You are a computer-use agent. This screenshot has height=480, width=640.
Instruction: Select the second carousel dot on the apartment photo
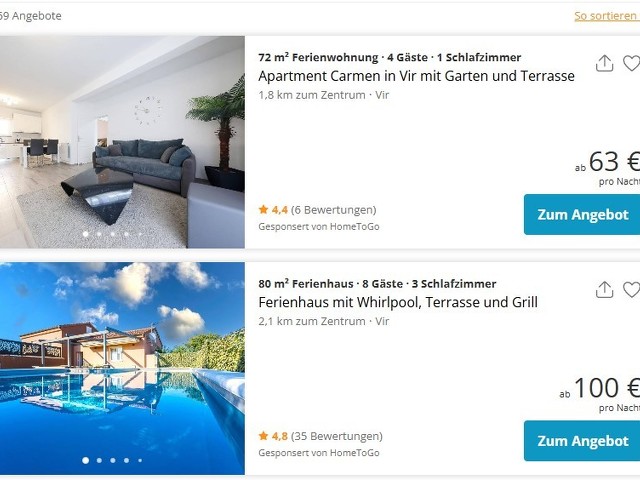pos(99,234)
